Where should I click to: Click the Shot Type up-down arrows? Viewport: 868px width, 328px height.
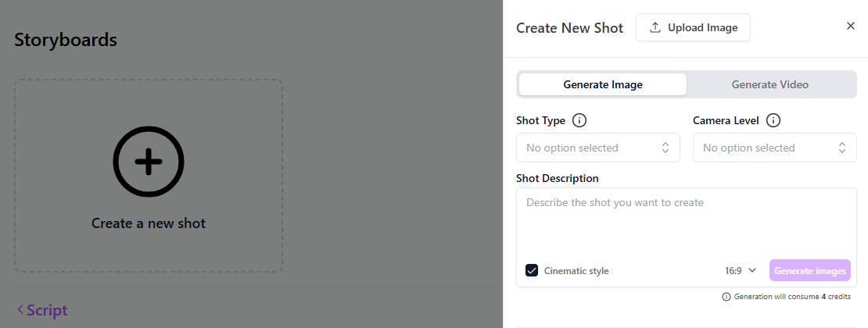point(665,148)
